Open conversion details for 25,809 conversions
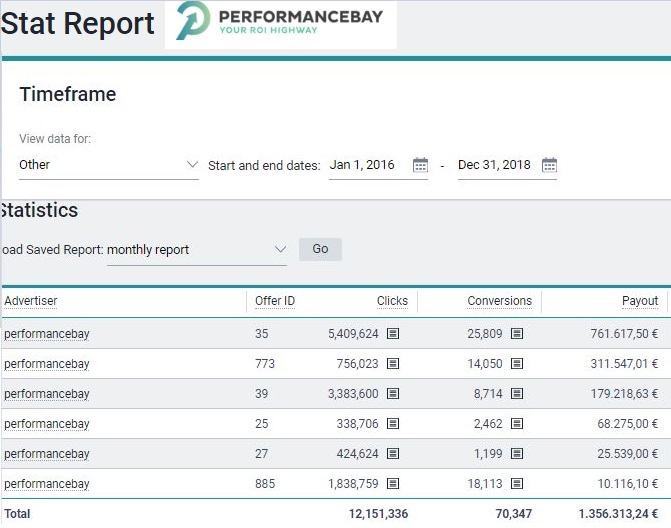The image size is (671, 528). click(517, 333)
